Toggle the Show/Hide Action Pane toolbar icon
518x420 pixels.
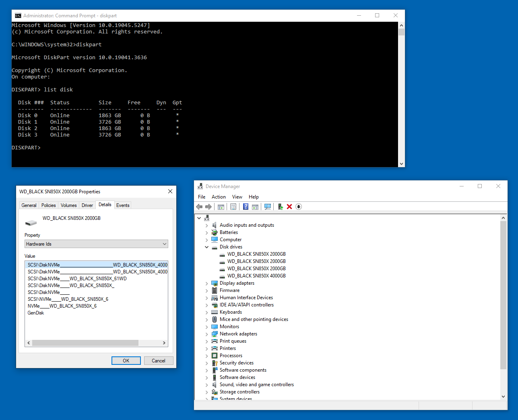pos(255,207)
